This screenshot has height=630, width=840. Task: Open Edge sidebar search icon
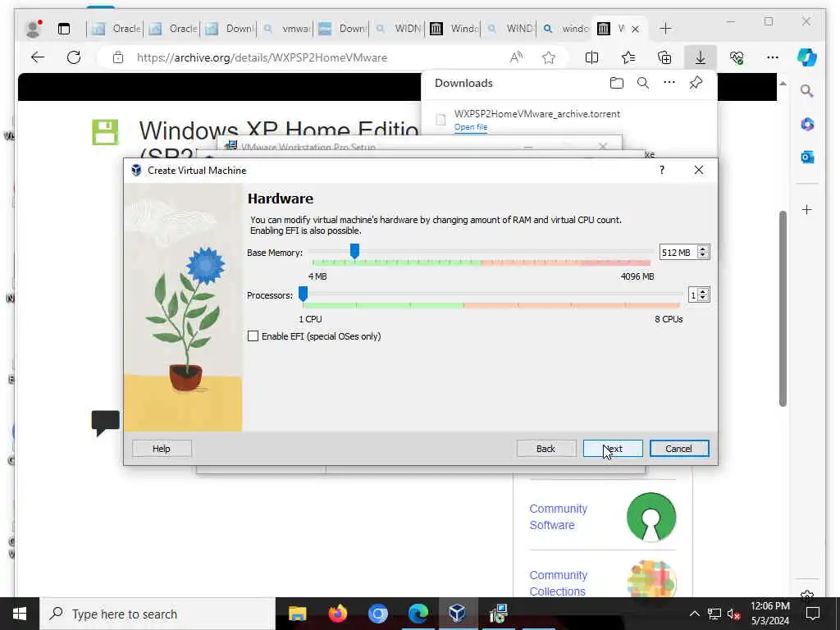pos(807,91)
